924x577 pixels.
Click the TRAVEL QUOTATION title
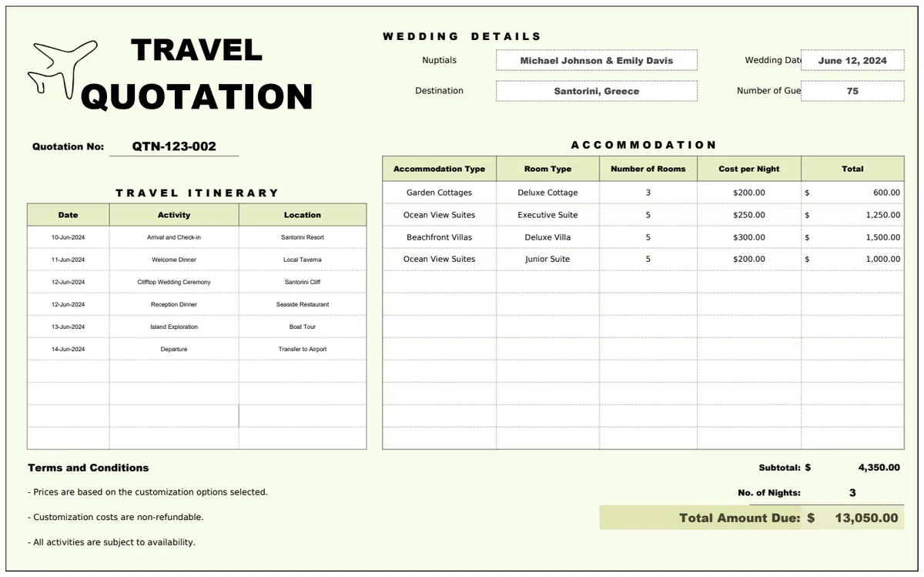pyautogui.click(x=197, y=74)
